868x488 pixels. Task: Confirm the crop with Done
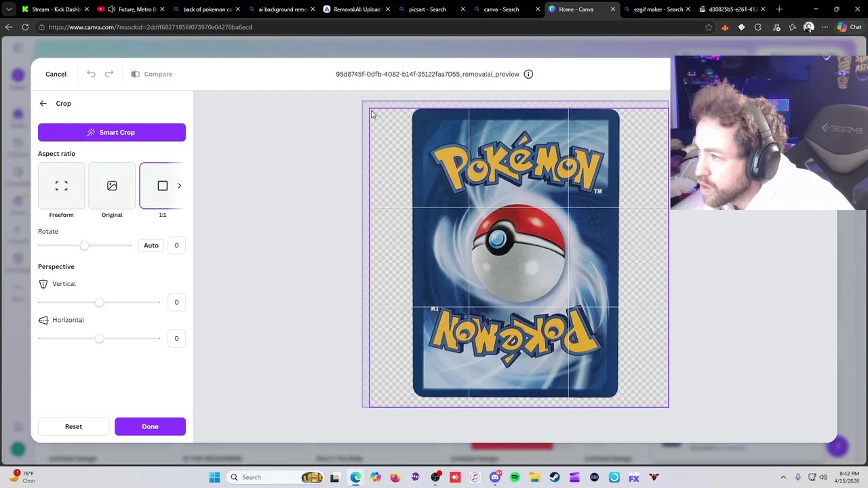150,426
